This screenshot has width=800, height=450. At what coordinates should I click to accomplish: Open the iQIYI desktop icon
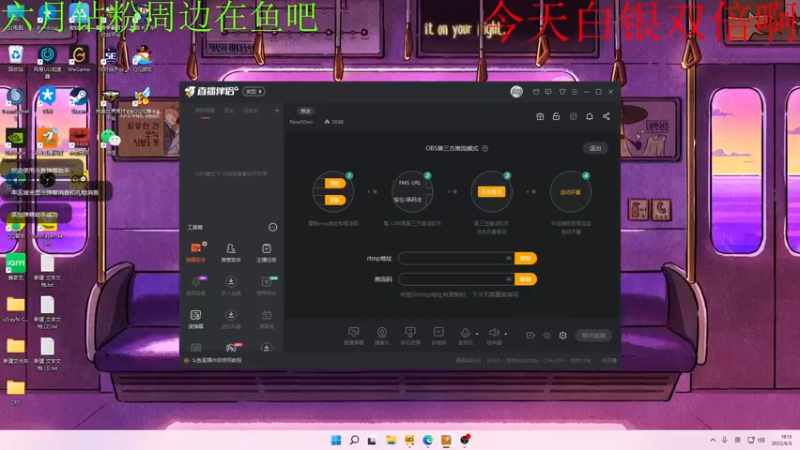[16, 267]
